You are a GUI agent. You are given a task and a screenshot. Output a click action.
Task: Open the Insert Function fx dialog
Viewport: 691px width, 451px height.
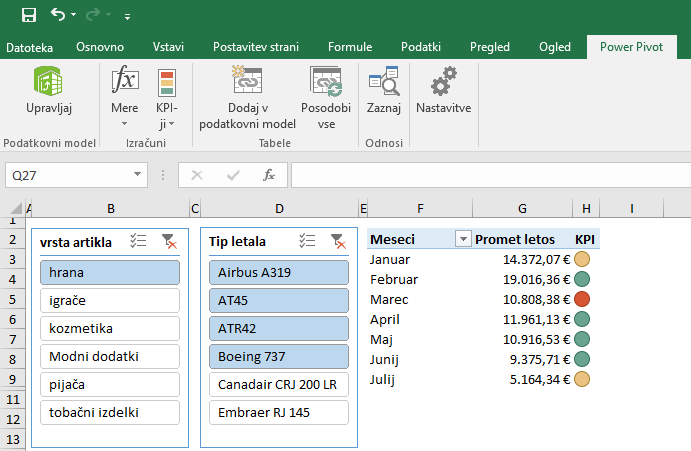(x=269, y=175)
